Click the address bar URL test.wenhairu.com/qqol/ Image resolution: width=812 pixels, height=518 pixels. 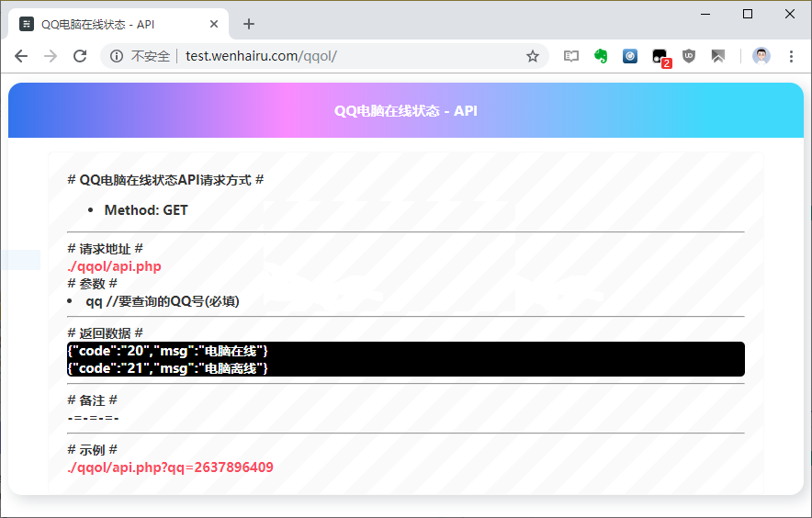[261, 56]
